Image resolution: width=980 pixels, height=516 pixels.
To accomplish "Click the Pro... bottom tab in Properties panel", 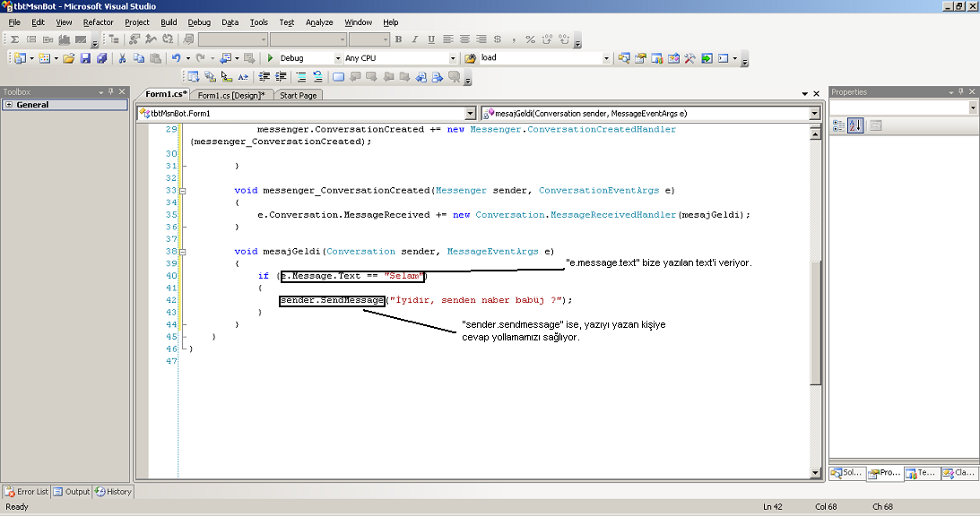I will 884,473.
